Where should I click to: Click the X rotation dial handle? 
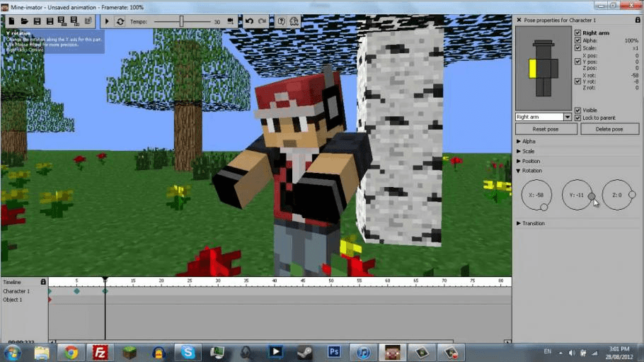(544, 208)
